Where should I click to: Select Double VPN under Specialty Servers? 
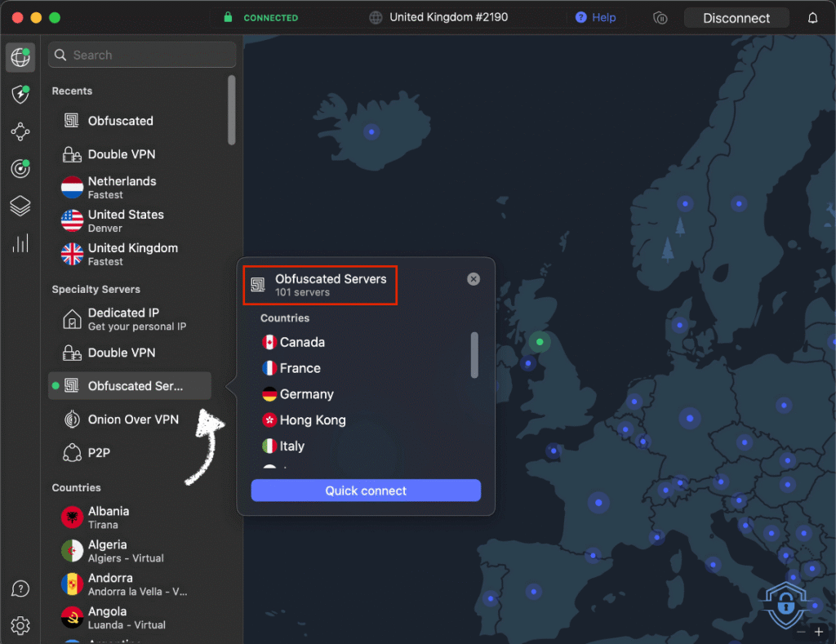pos(130,353)
